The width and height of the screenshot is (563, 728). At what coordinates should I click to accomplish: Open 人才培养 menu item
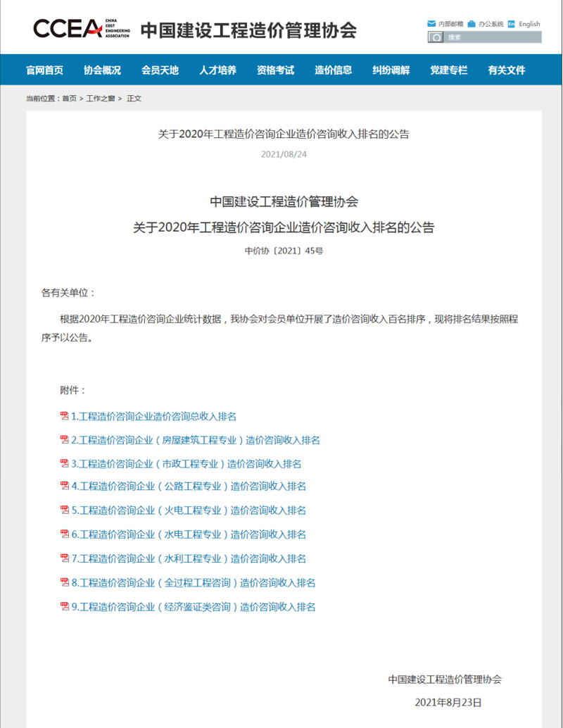coord(217,70)
